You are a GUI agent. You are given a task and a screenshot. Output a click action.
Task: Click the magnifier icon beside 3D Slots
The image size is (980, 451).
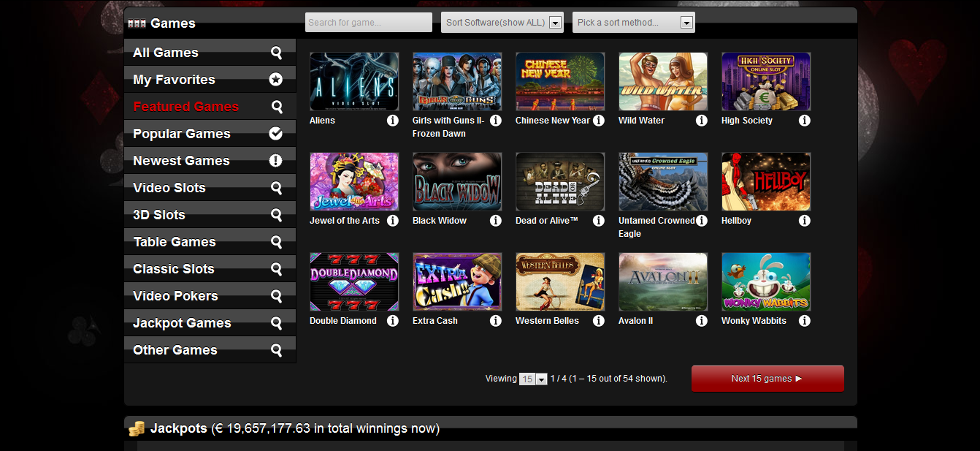(276, 215)
